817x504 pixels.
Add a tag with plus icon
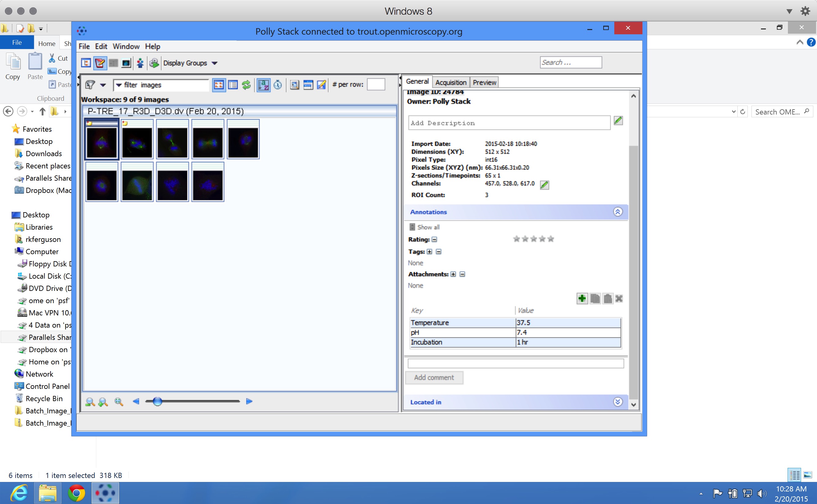coord(430,252)
